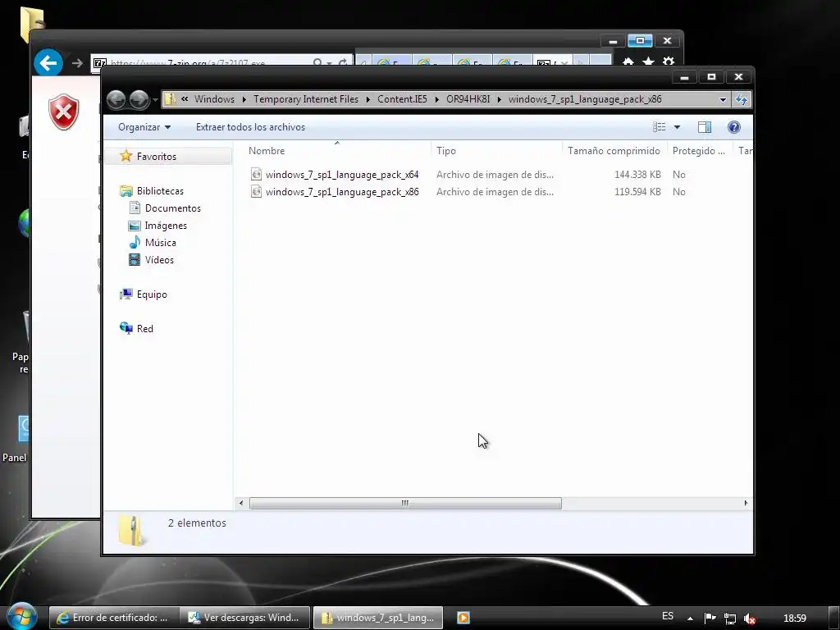Click the change view icon

(659, 127)
